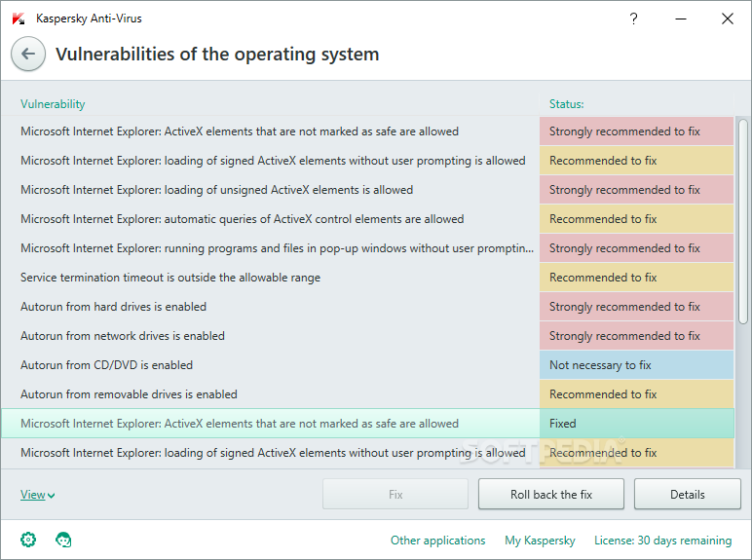
Task: Select Autorun from network drives row
Action: [x=367, y=336]
